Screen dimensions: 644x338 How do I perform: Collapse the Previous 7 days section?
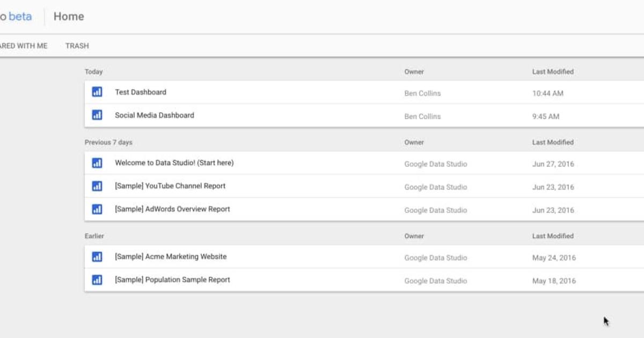point(109,142)
